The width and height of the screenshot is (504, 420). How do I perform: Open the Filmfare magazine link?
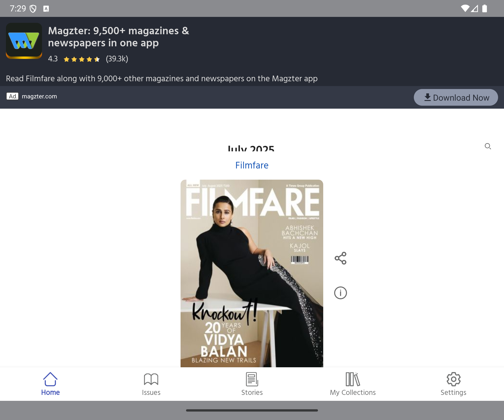(x=252, y=165)
